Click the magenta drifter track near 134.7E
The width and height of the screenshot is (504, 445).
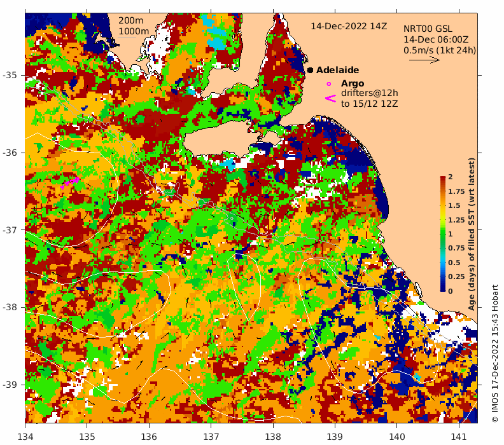[x=70, y=182]
